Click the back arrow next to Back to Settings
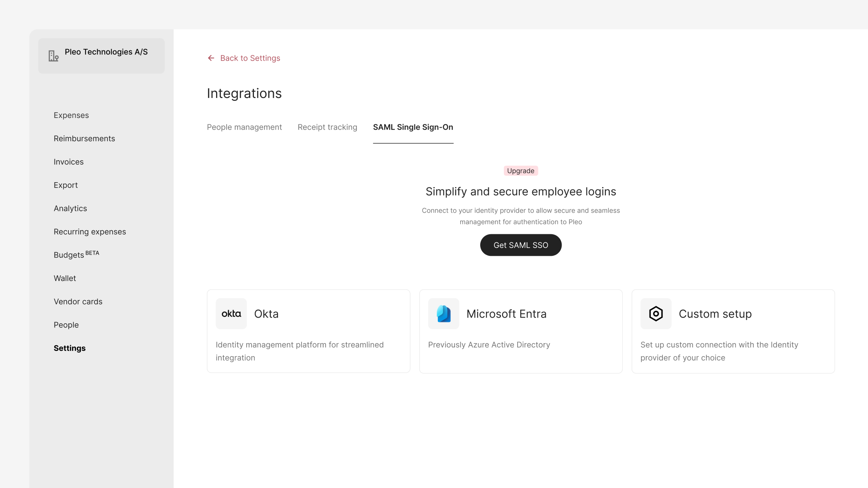 tap(210, 58)
